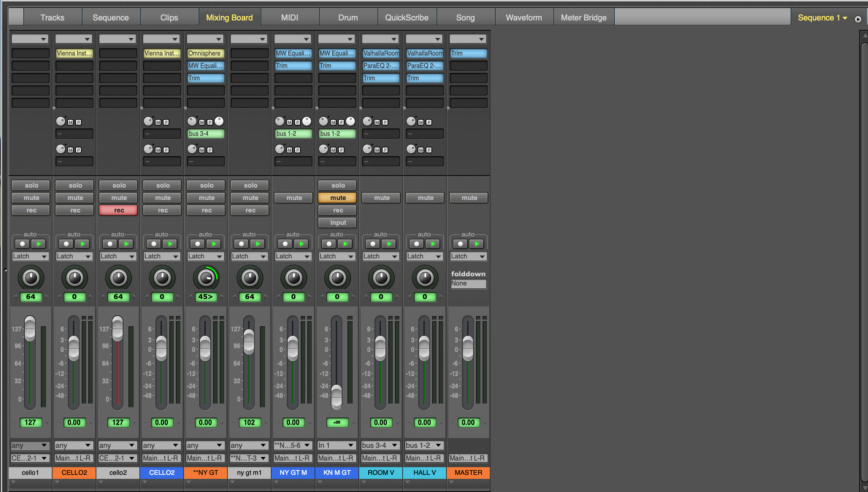
Task: Click the record enable button on cello2 track
Action: pyautogui.click(x=119, y=210)
